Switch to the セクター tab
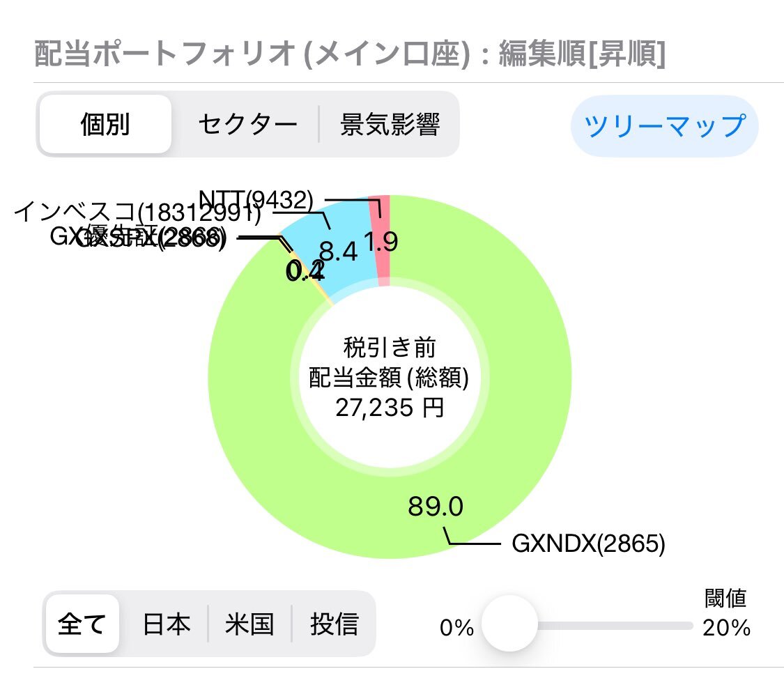 tap(247, 125)
